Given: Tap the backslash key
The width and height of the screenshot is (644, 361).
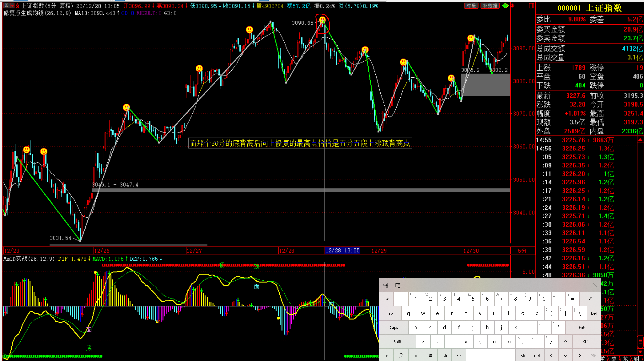Looking at the screenshot, I should (x=579, y=313).
